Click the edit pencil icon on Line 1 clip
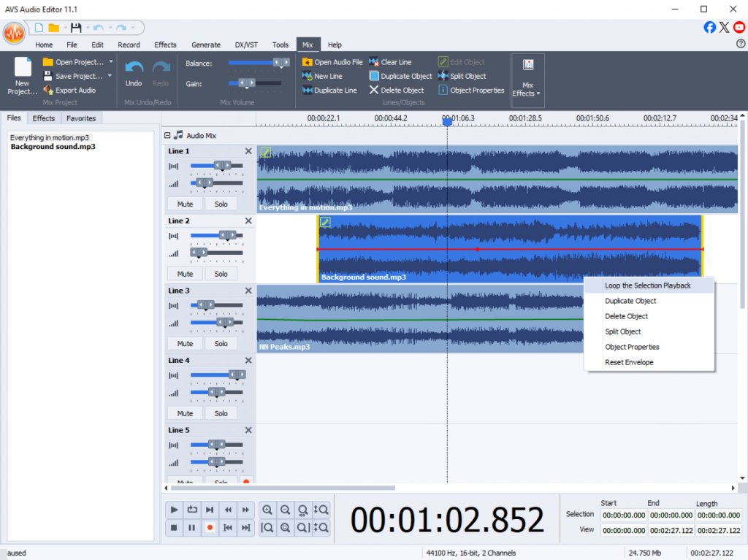Viewport: 748px width, 560px height. click(x=266, y=152)
